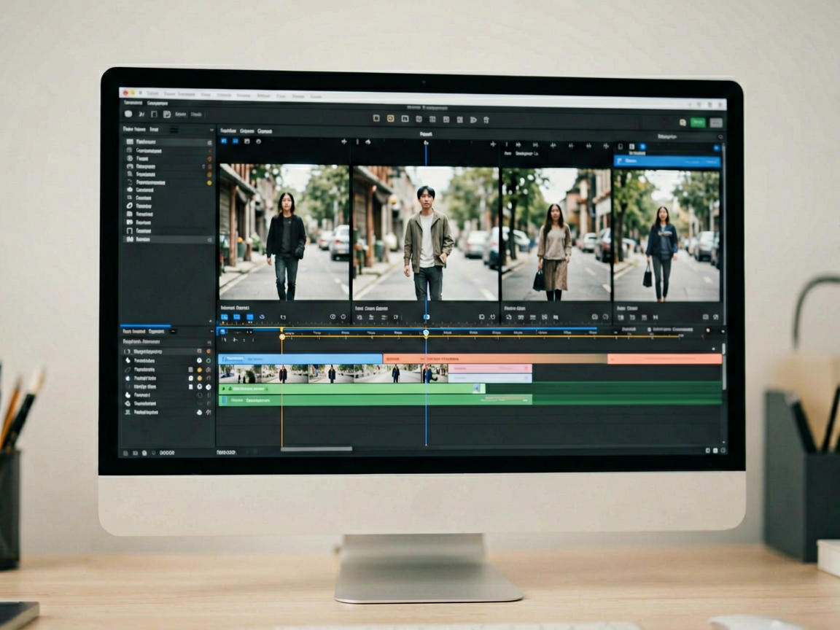Click the gray button beside the green button
The height and width of the screenshot is (630, 840).
tap(716, 122)
